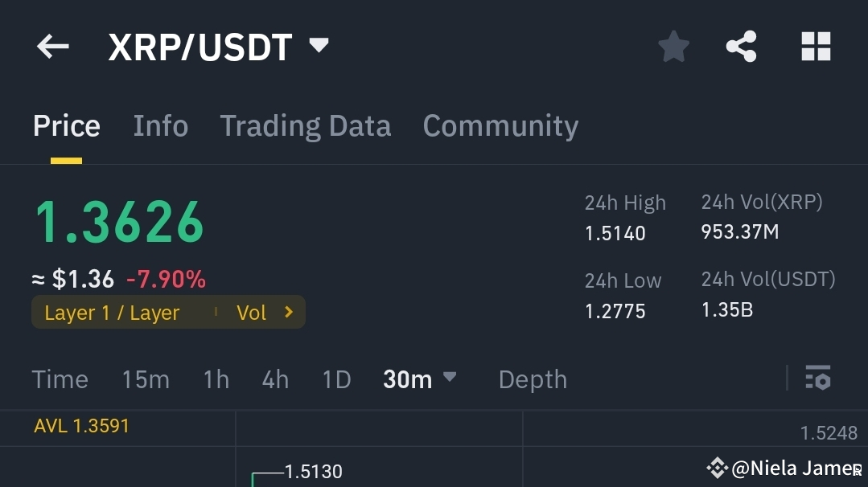Click the Info section link
Image resolution: width=868 pixels, height=487 pixels.
tap(160, 125)
